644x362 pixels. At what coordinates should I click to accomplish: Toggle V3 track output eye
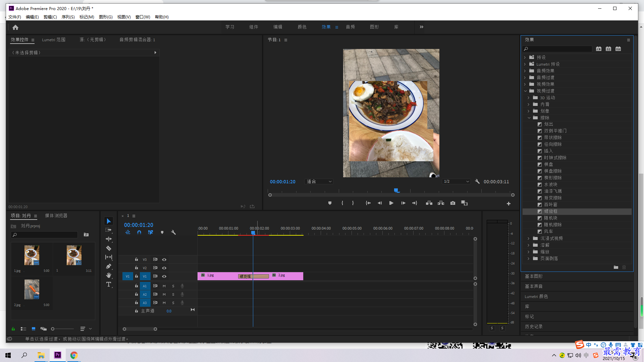(x=164, y=260)
